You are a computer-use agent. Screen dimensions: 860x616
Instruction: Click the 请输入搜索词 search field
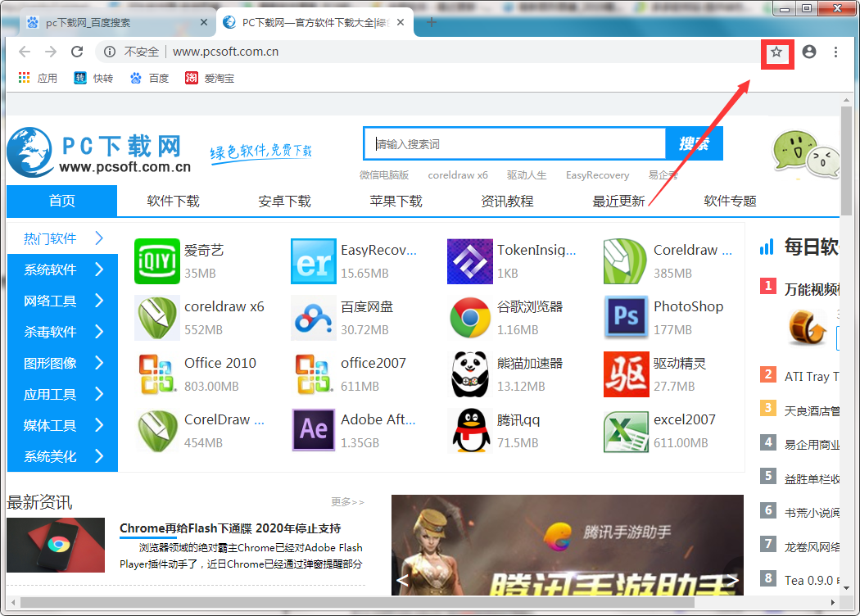[515, 143]
